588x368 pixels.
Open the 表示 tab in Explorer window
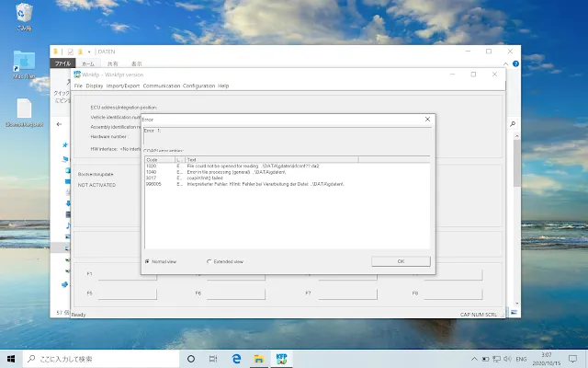[x=137, y=63]
